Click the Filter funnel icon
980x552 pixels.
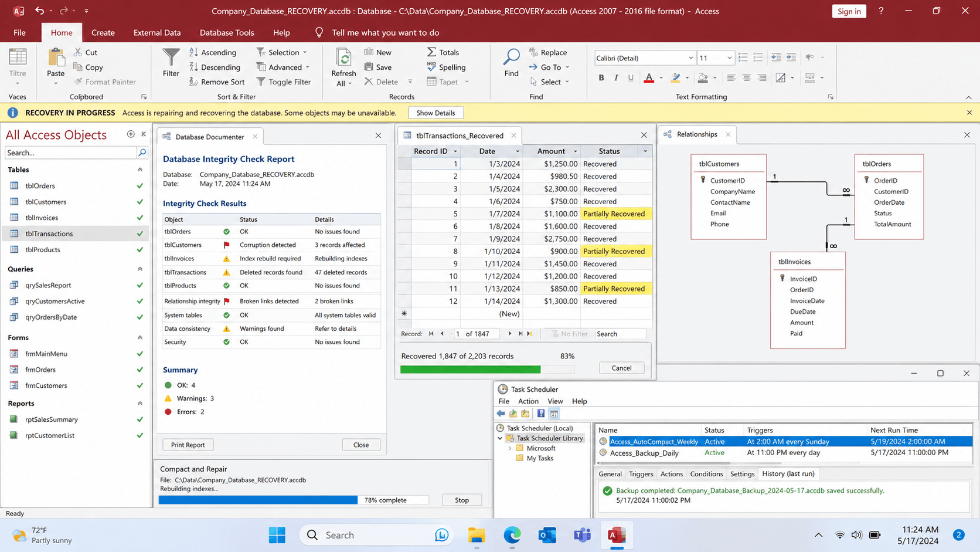click(171, 57)
